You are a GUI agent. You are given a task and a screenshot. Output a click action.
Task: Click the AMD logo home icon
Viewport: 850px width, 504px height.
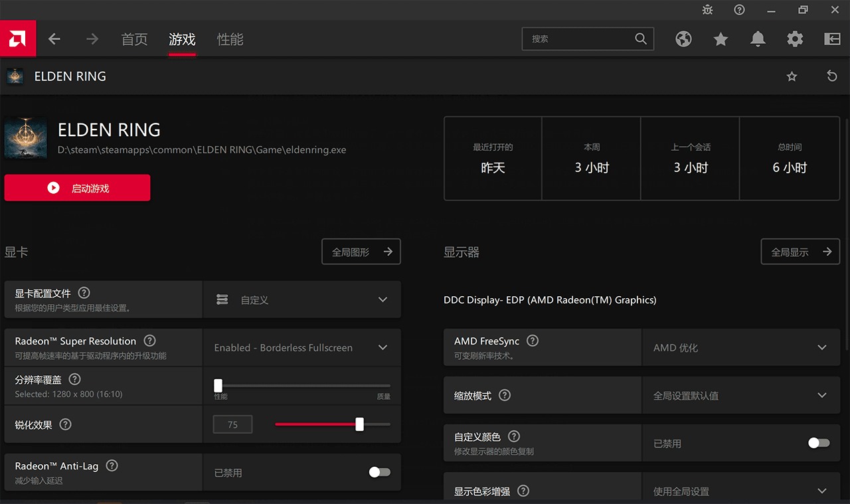(18, 39)
